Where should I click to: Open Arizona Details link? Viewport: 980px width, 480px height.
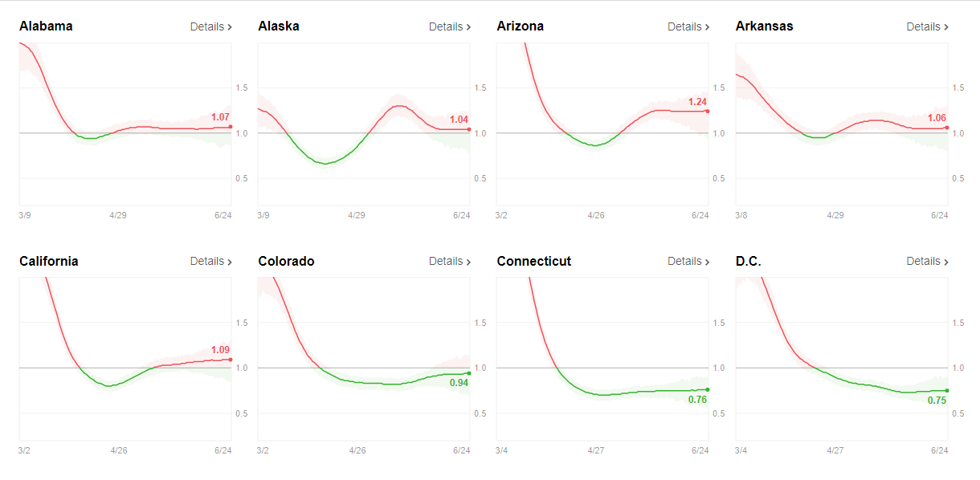click(x=688, y=26)
